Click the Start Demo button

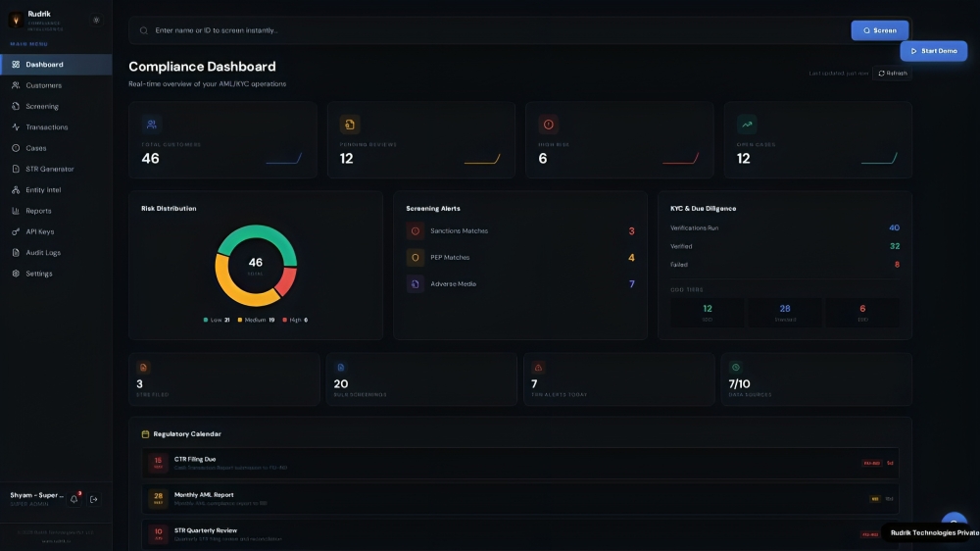[933, 51]
